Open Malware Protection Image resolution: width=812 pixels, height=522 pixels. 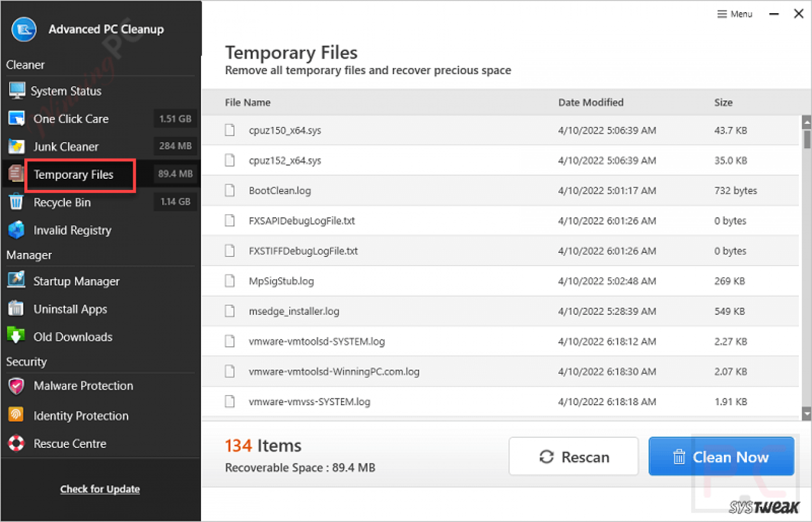click(x=84, y=386)
